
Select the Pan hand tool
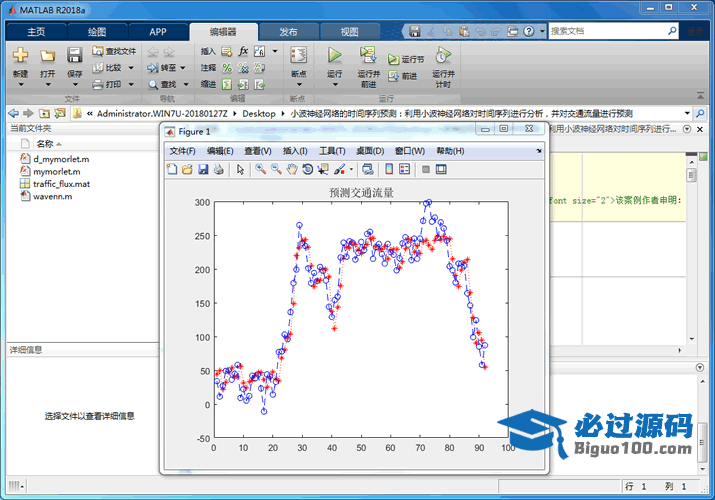click(x=292, y=170)
